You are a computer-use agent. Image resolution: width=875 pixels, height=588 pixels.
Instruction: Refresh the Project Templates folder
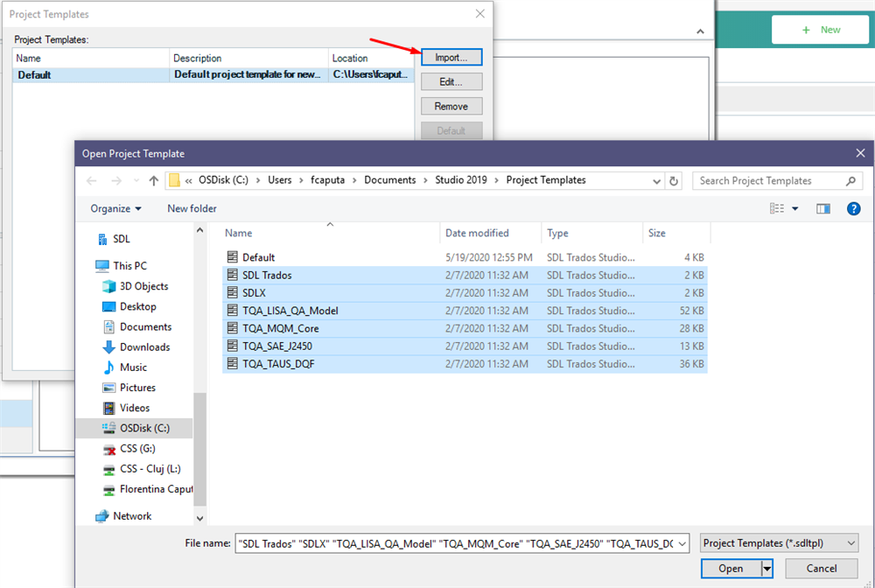(x=674, y=181)
